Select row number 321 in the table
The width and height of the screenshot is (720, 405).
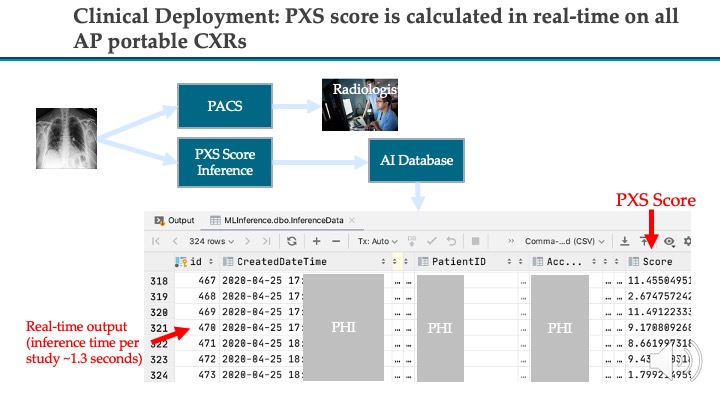pos(158,325)
